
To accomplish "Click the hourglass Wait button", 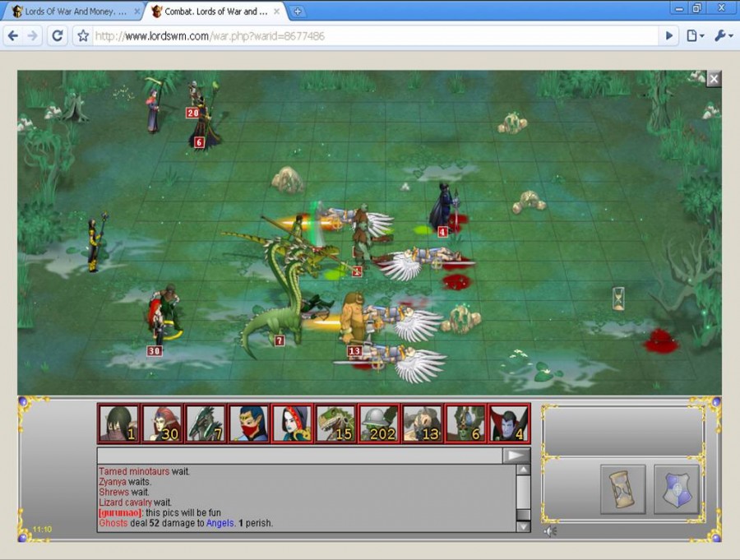I will pyautogui.click(x=622, y=489).
